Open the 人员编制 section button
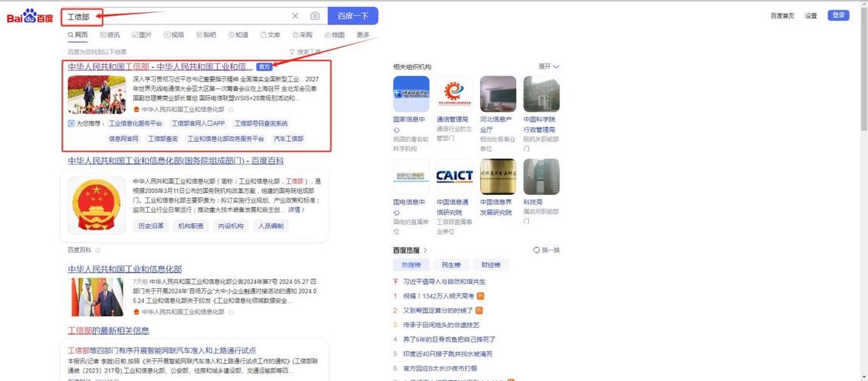This screenshot has height=381, width=868. click(270, 226)
